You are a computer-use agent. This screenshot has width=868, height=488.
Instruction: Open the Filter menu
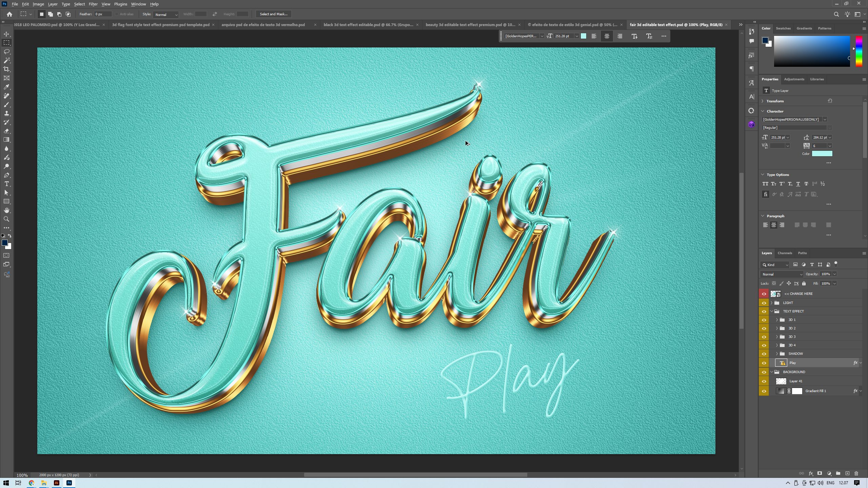(x=93, y=4)
